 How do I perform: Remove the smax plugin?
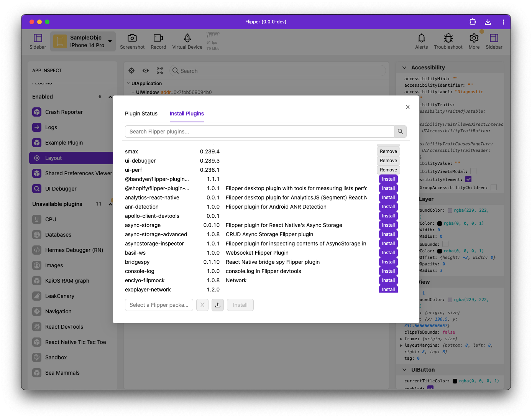click(388, 151)
